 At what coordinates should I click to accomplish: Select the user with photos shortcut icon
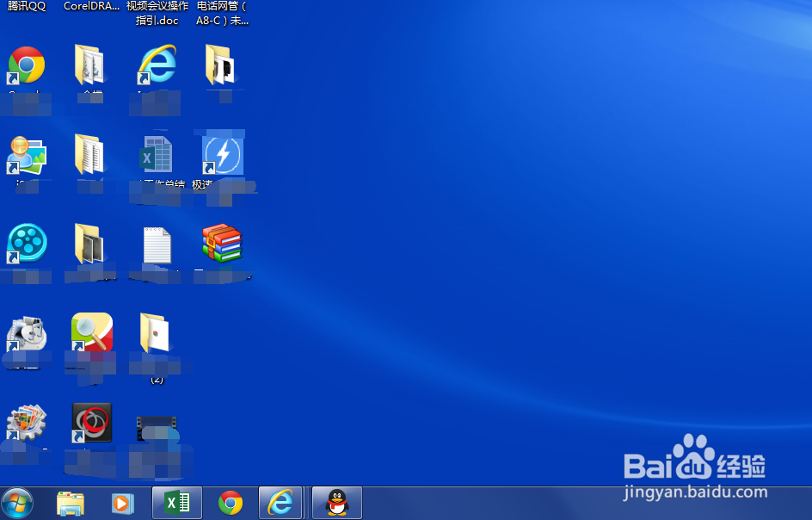27,155
